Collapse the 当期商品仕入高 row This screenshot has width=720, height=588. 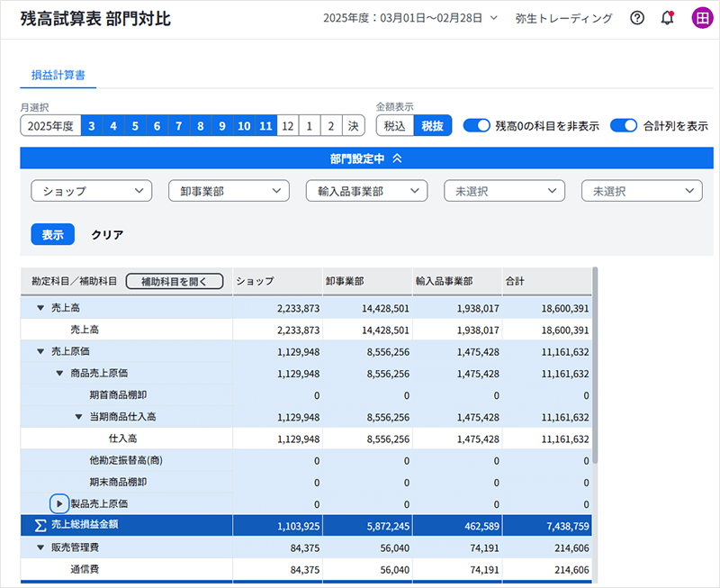pyautogui.click(x=78, y=417)
